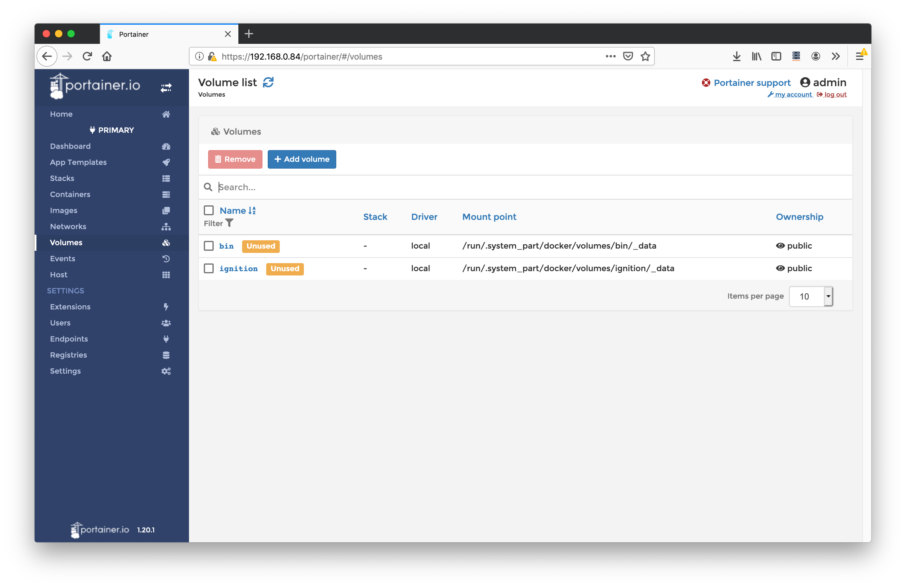This screenshot has height=588, width=906.
Task: Click the Images clone icon
Action: 166,210
